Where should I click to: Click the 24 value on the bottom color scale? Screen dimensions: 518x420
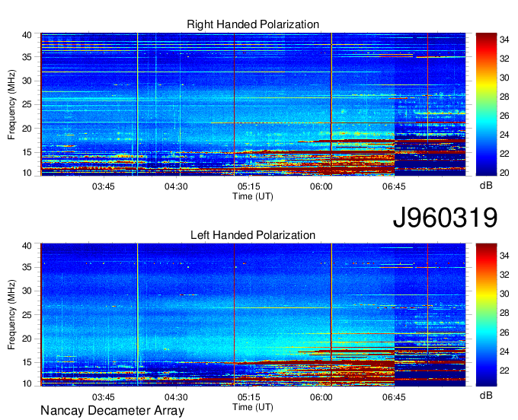504,352
